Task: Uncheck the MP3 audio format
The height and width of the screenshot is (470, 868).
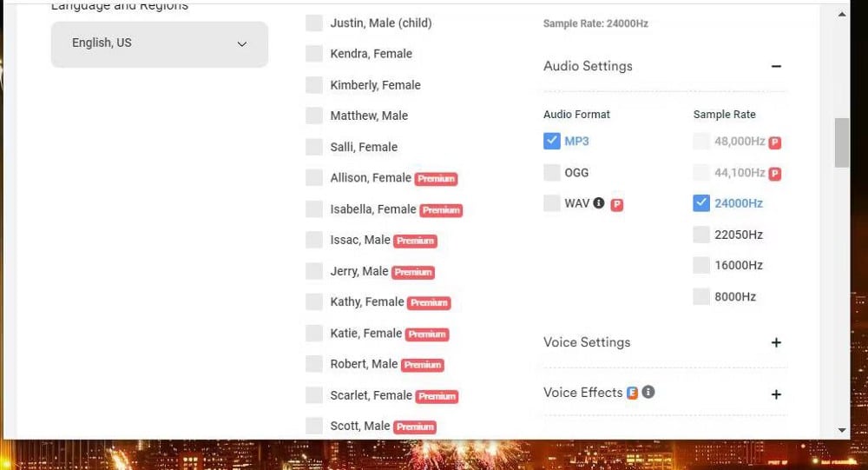Action: click(x=552, y=141)
